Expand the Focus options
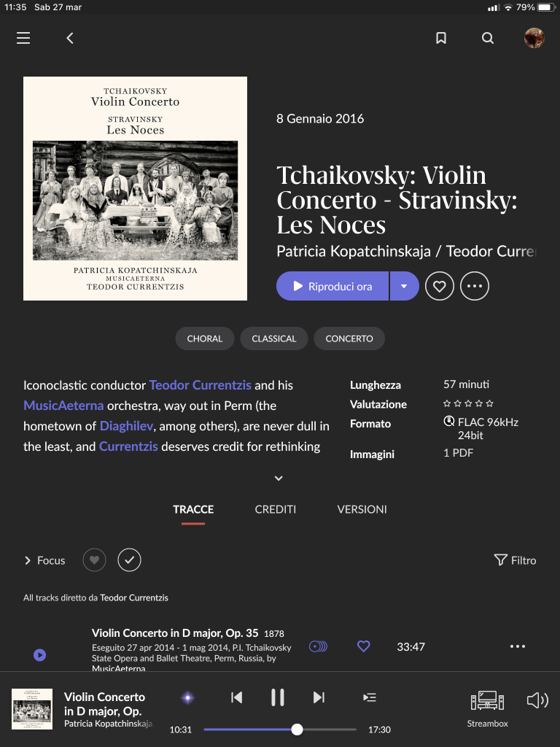 [x=44, y=560]
